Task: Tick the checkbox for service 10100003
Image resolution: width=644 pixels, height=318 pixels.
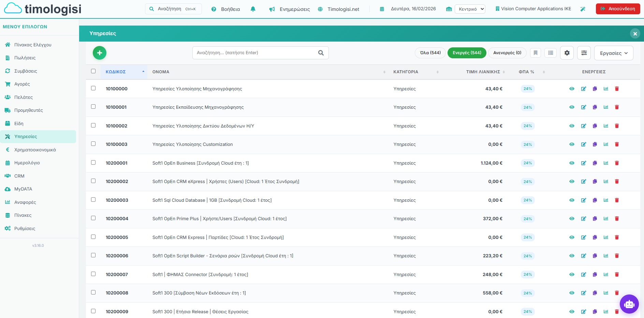Action: click(x=93, y=144)
